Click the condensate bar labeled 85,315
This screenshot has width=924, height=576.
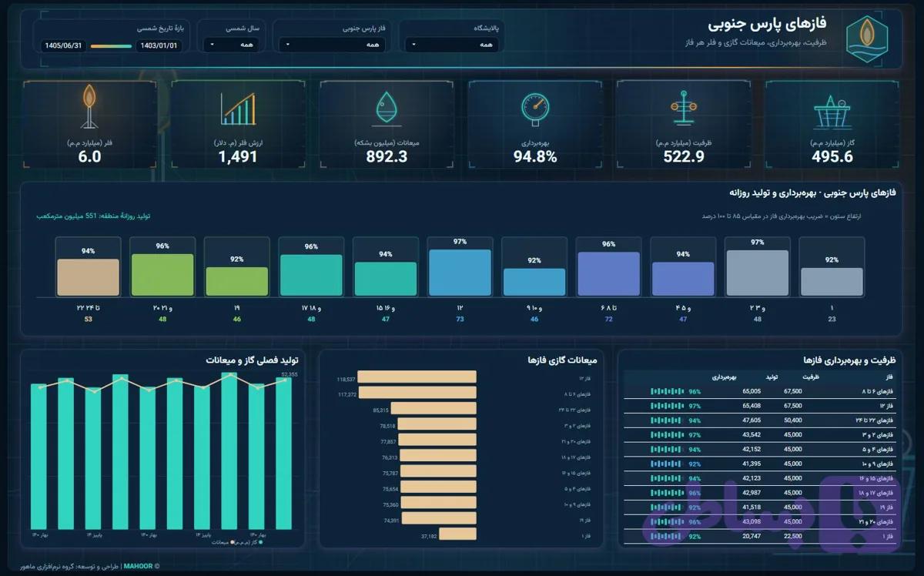pos(435,408)
